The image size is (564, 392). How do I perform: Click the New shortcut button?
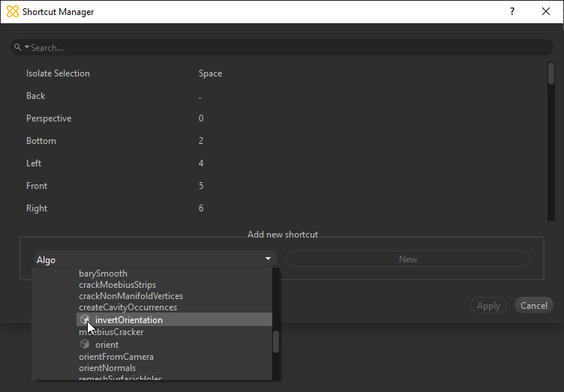pos(407,259)
